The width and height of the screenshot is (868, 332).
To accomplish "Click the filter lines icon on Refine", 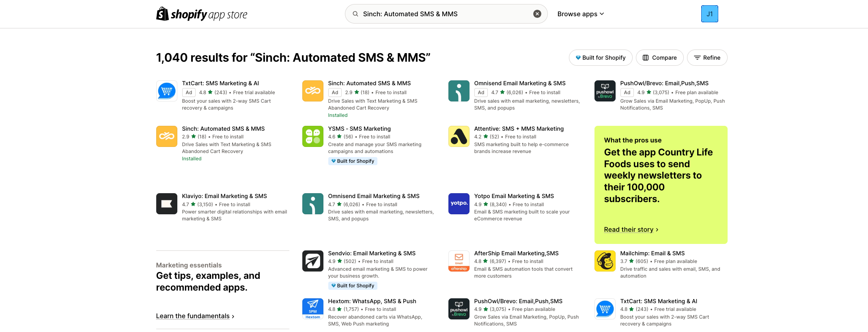I will (x=697, y=58).
